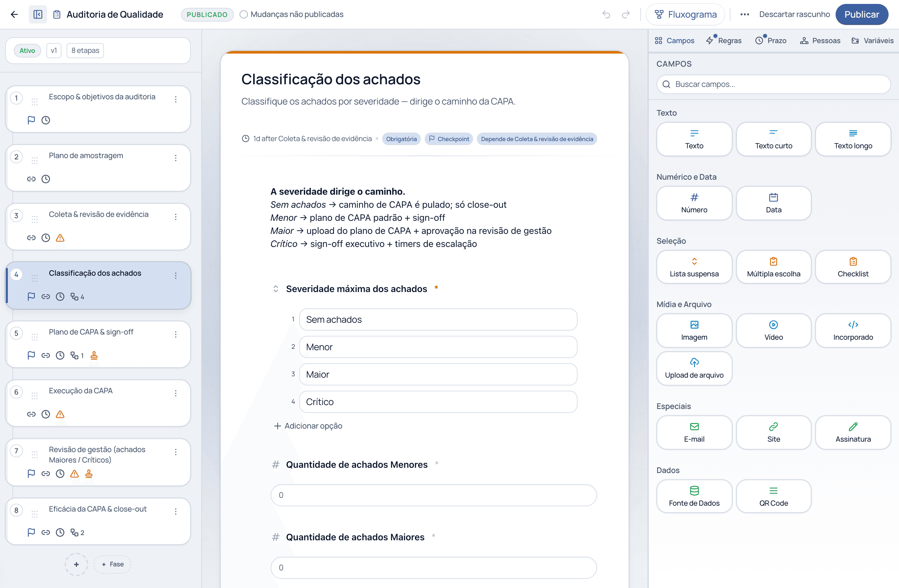Collapse the sidebar panel icon
Screen dimensions: 899x588
click(38, 14)
